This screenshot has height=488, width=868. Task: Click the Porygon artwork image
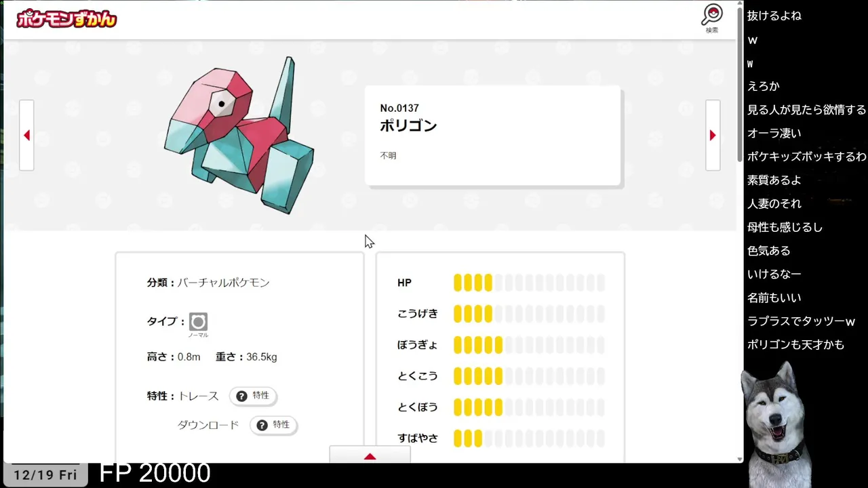click(239, 136)
